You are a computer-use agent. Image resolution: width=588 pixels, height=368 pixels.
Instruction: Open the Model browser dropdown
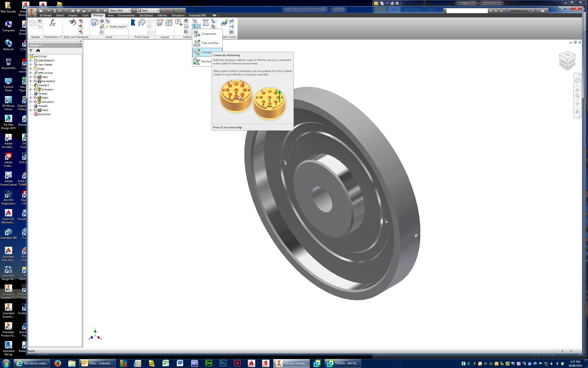click(36, 45)
